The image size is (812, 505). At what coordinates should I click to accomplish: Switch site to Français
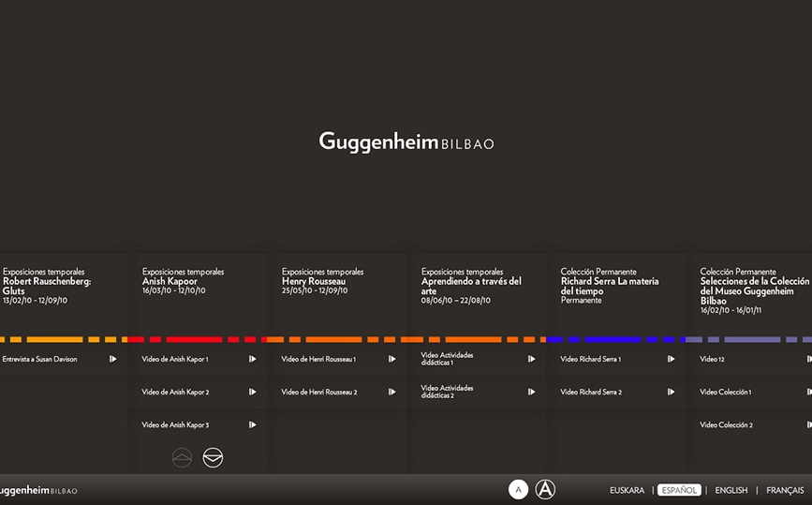tap(785, 490)
